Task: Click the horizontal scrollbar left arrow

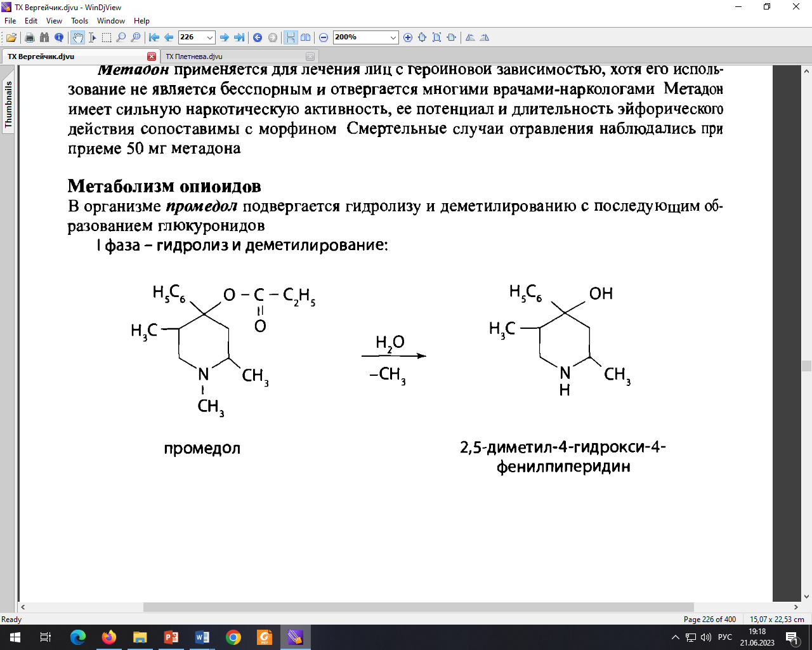Action: tap(23, 607)
